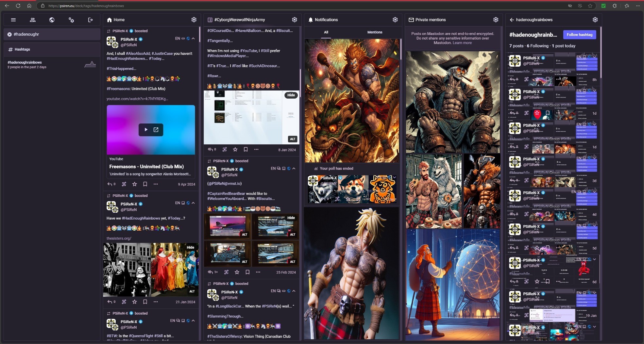Viewport: 644px width, 344px height.
Task: Open Notifications column settings
Action: coord(395,20)
